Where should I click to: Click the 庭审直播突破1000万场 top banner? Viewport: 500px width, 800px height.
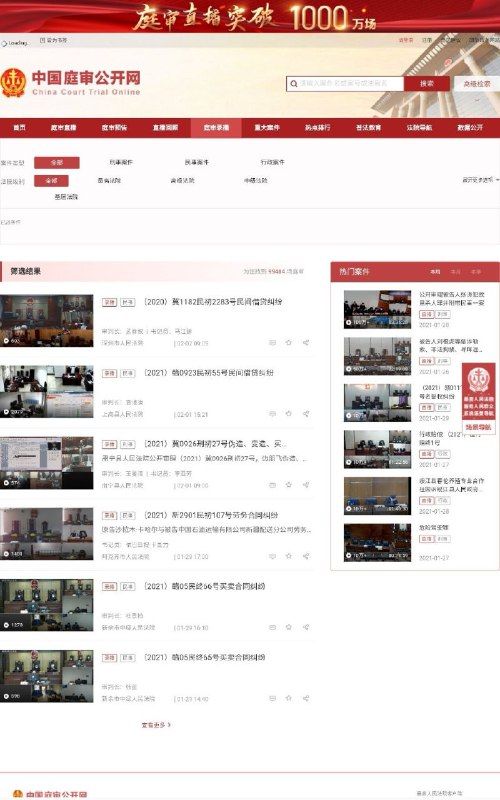(x=250, y=16)
